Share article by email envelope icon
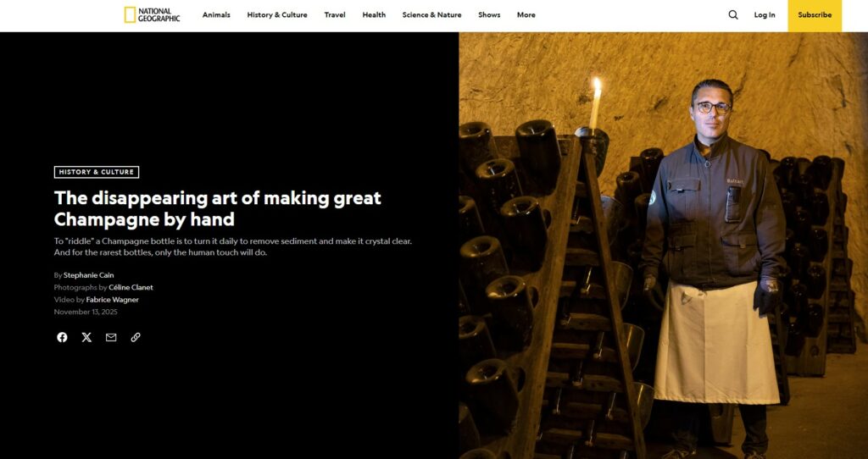868x459 pixels. click(111, 337)
